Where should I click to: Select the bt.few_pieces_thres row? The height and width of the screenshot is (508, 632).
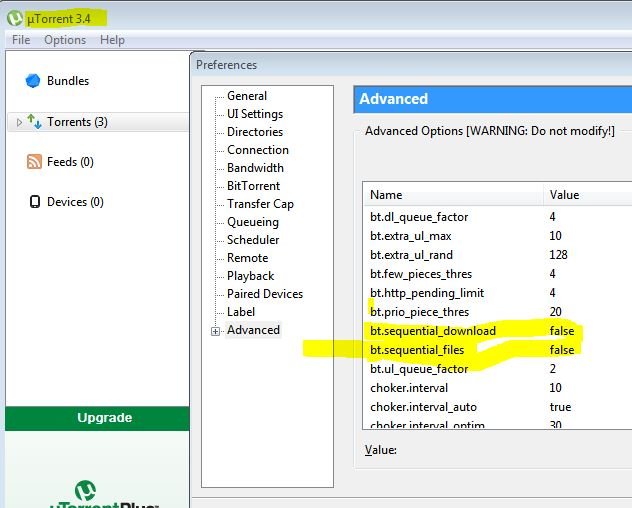tap(497, 274)
